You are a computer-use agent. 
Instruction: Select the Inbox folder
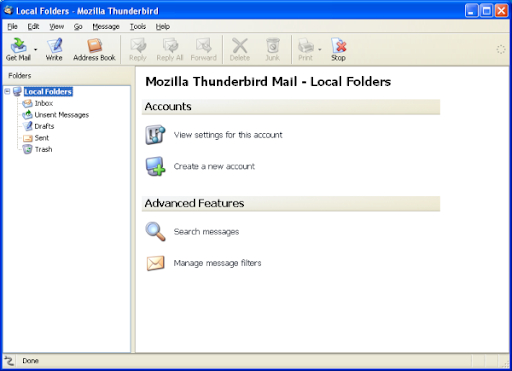pos(44,103)
